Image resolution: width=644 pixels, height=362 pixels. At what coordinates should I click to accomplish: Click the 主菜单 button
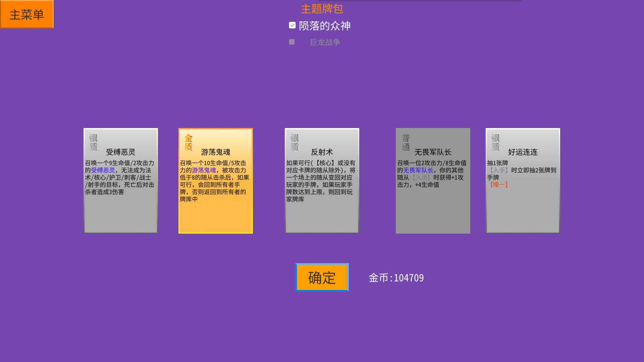click(27, 14)
